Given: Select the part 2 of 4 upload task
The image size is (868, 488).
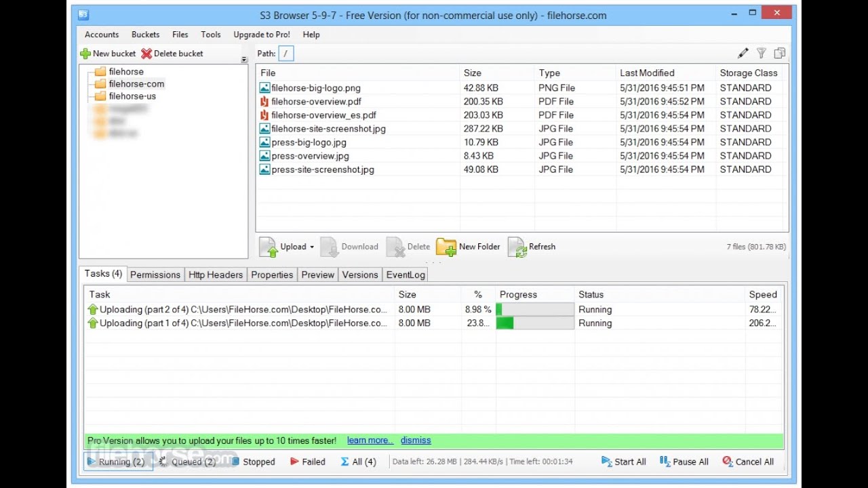Looking at the screenshot, I should click(x=433, y=310).
